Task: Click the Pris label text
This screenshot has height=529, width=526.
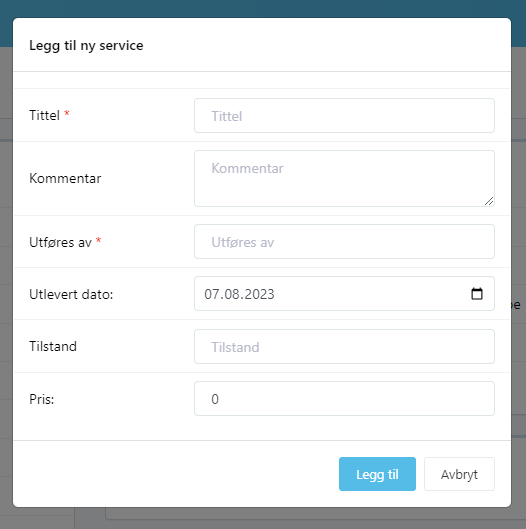Action: (41, 399)
